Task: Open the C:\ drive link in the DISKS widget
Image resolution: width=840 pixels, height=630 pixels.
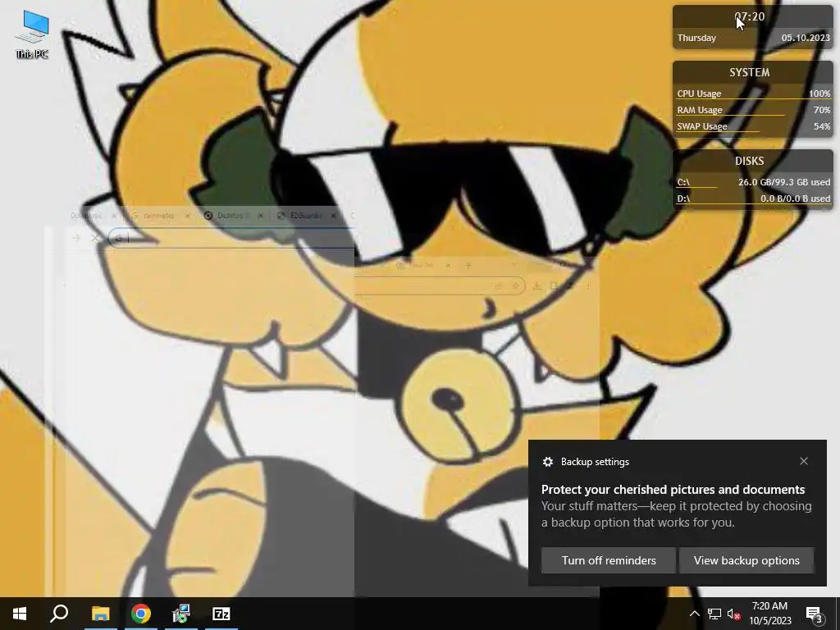Action: point(683,182)
